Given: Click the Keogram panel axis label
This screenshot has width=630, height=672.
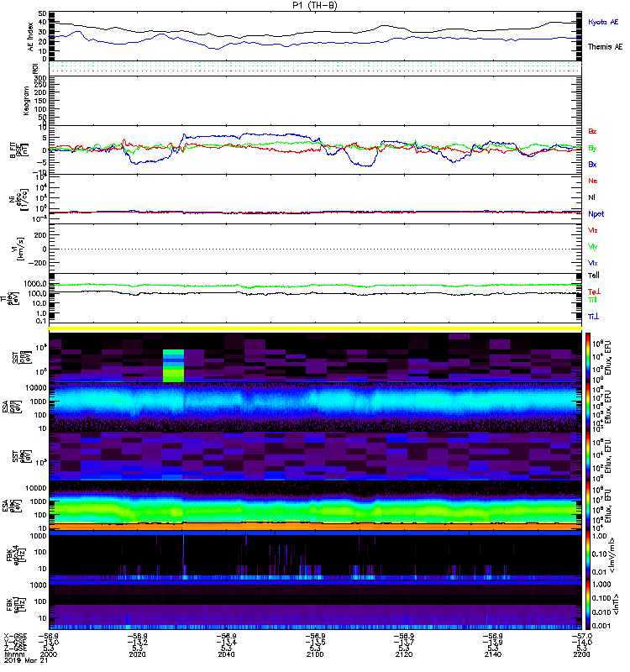Looking at the screenshot, I should 26,101.
